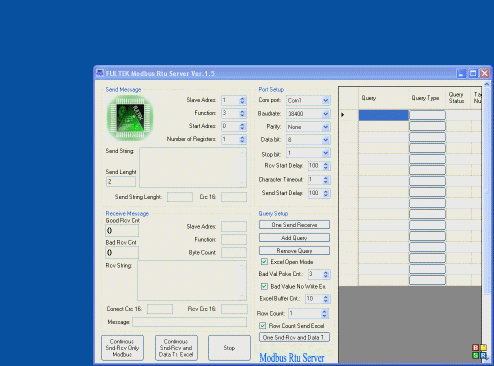The height and width of the screenshot is (366, 494).
Task: Adjust the Row Count stepper
Action: point(324,313)
